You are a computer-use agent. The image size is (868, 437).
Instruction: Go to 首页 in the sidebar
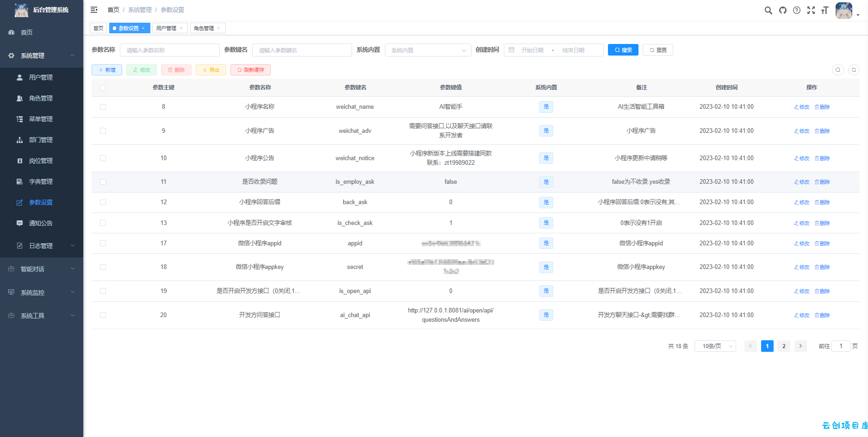tap(42, 32)
